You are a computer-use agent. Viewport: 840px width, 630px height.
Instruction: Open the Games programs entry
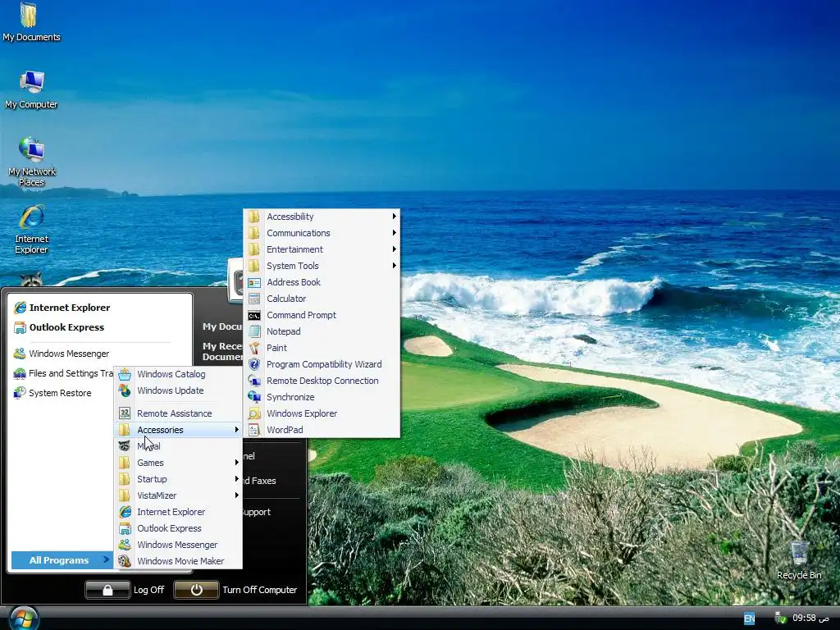(178, 463)
